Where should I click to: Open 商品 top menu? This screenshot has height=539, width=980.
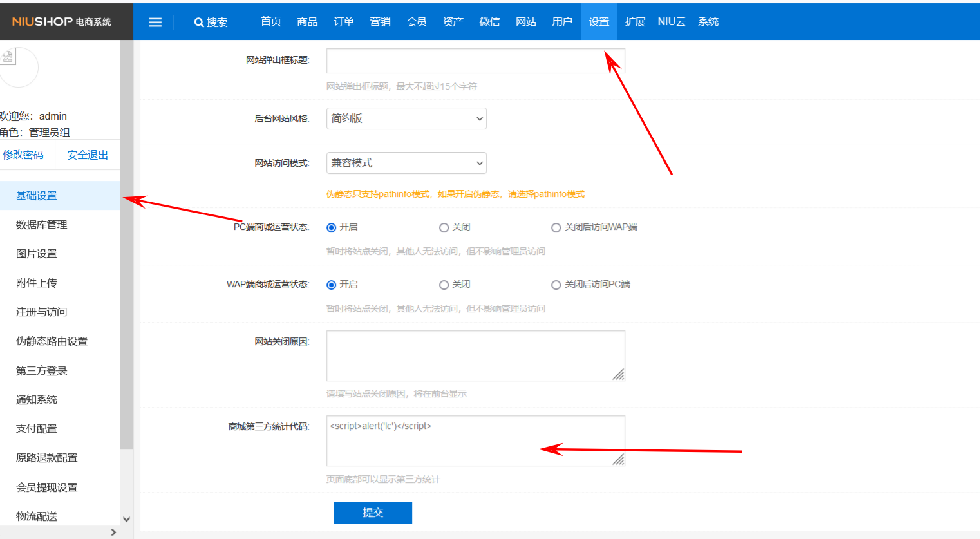pos(307,22)
